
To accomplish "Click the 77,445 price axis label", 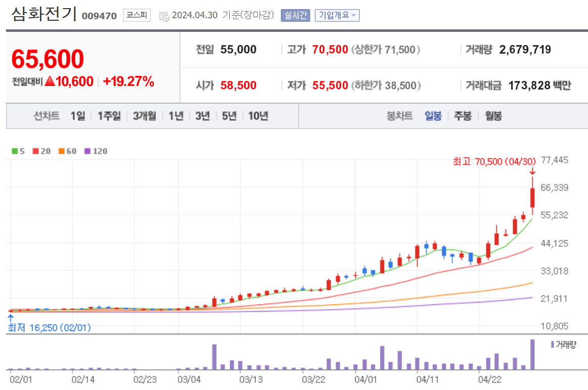I will point(555,160).
